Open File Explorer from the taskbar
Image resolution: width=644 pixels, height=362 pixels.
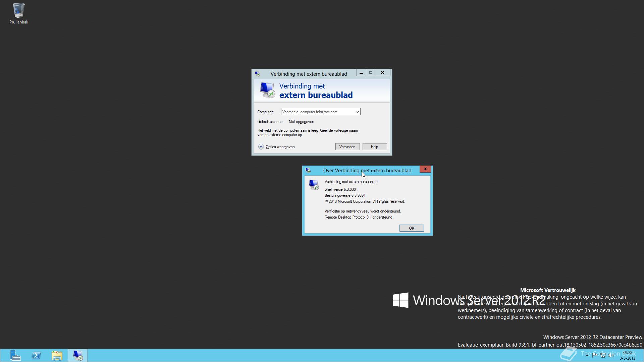(57, 355)
